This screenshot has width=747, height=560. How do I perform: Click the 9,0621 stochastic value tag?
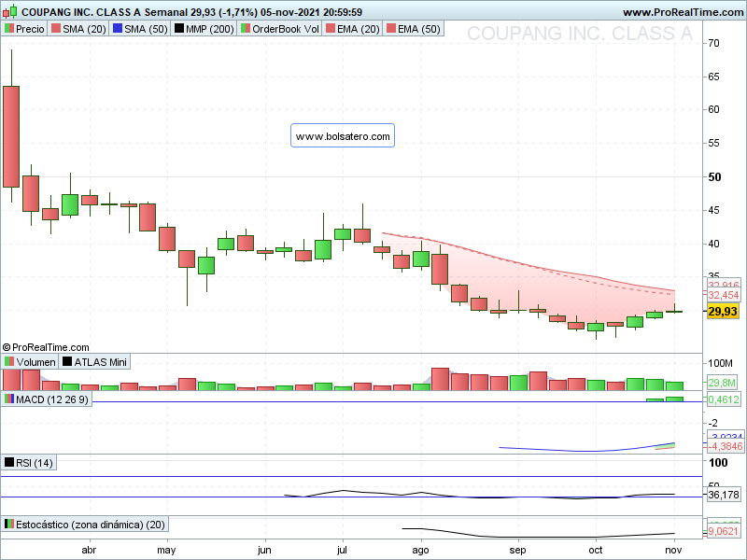tap(723, 531)
